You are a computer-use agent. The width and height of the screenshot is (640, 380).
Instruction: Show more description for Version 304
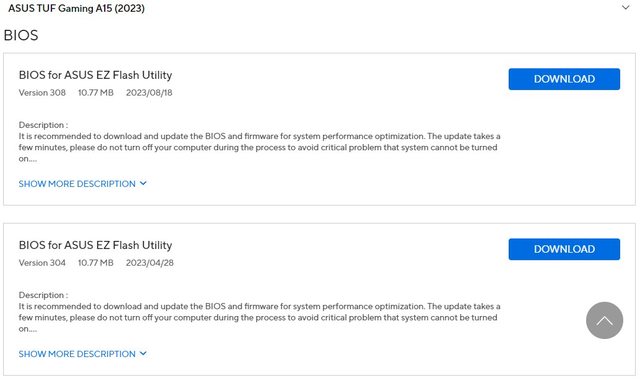77,354
